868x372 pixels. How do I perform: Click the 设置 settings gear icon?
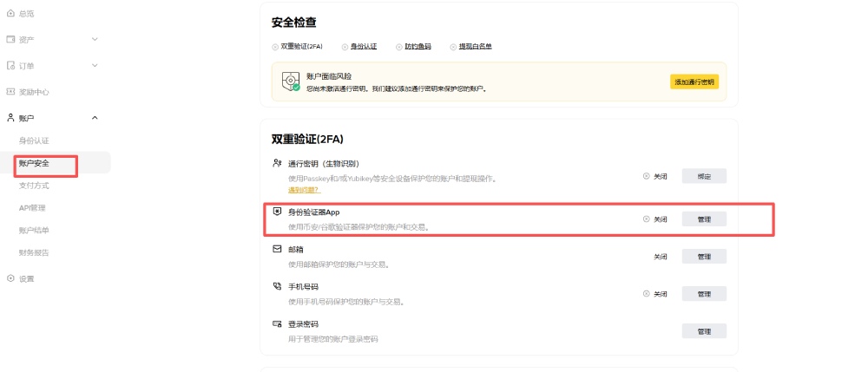click(10, 278)
